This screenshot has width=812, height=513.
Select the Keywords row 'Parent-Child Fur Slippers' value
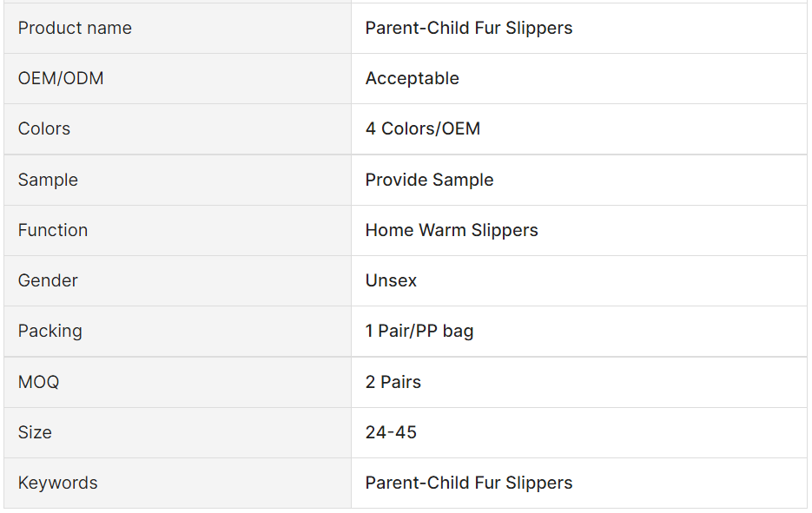coord(468,483)
